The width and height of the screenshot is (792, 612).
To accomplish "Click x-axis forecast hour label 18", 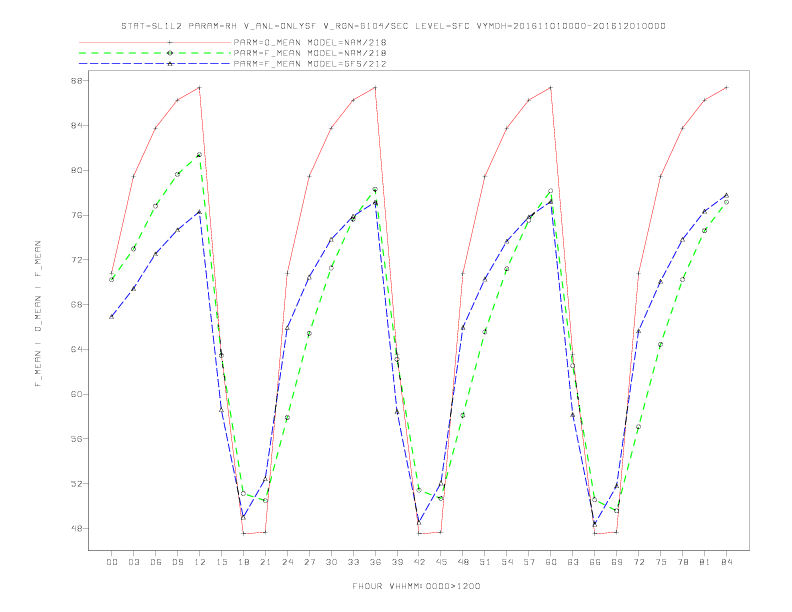I will point(243,562).
